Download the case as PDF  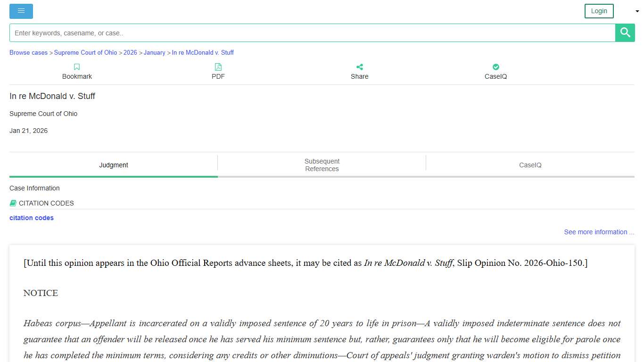pyautogui.click(x=218, y=71)
